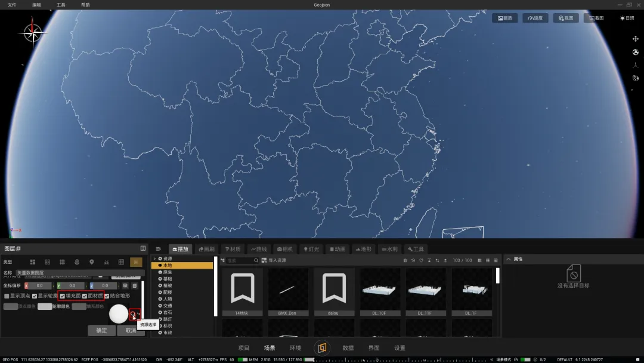Collapse the asset category sidebar icon
The image size is (644, 363).
pyautogui.click(x=159, y=249)
